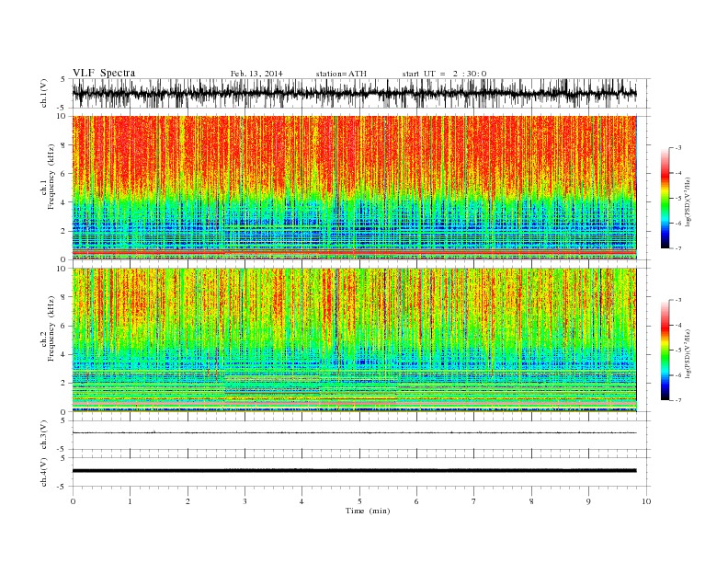The width and height of the screenshot is (728, 563).
Task: Click the time axis tick label "10"
Action: (646, 501)
